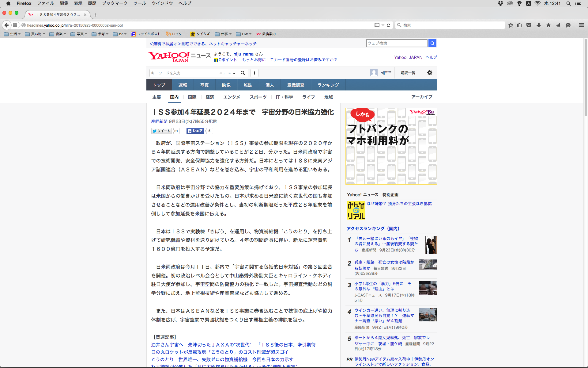The height and width of the screenshot is (368, 588).
Task: Switch to the ランキング tab
Action: coord(328,85)
